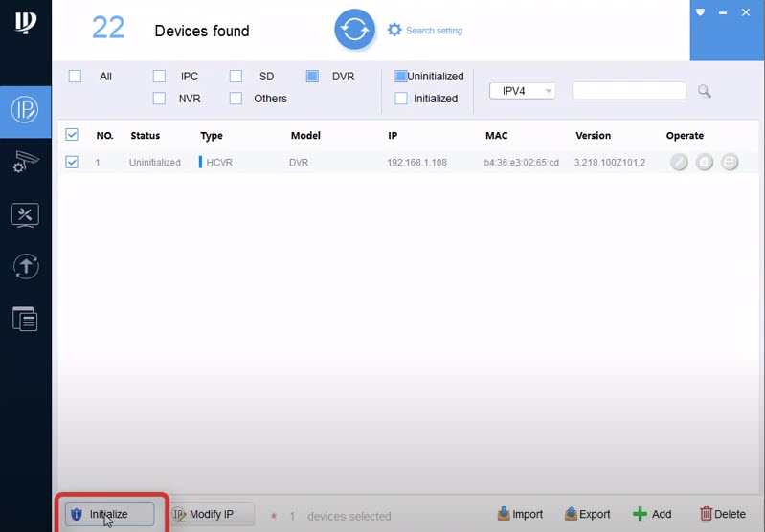The image size is (765, 532).
Task: Uncheck the DVR filter checkbox
Action: point(313,77)
